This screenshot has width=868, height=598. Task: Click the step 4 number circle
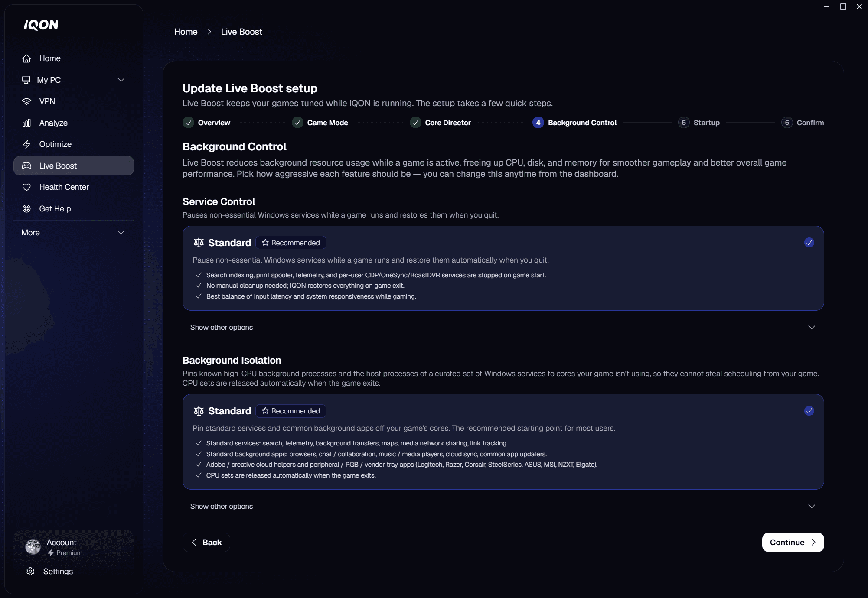tap(538, 123)
